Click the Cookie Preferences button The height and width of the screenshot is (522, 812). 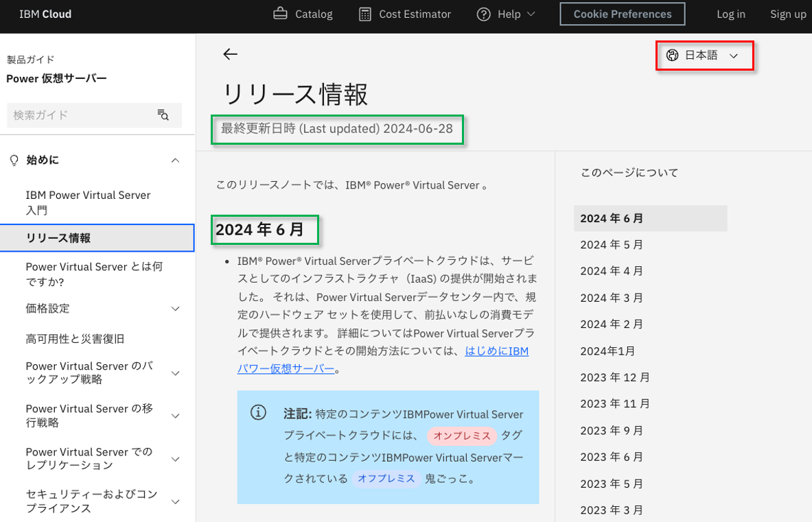(623, 14)
